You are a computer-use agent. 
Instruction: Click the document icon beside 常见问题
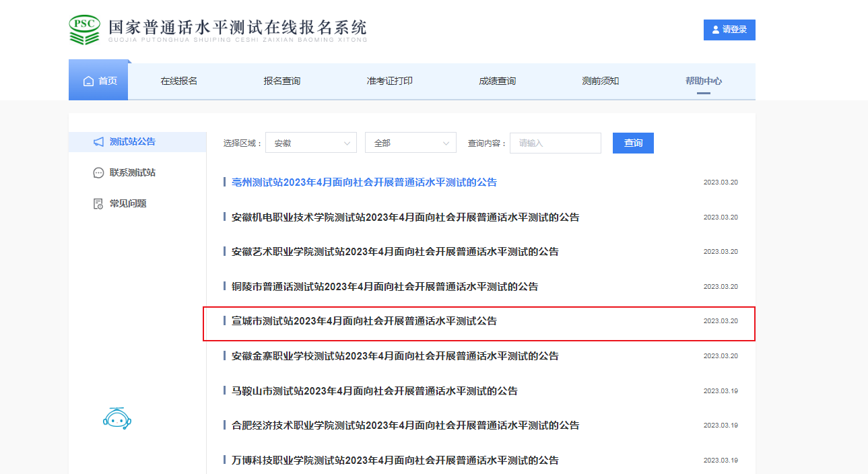tap(98, 203)
